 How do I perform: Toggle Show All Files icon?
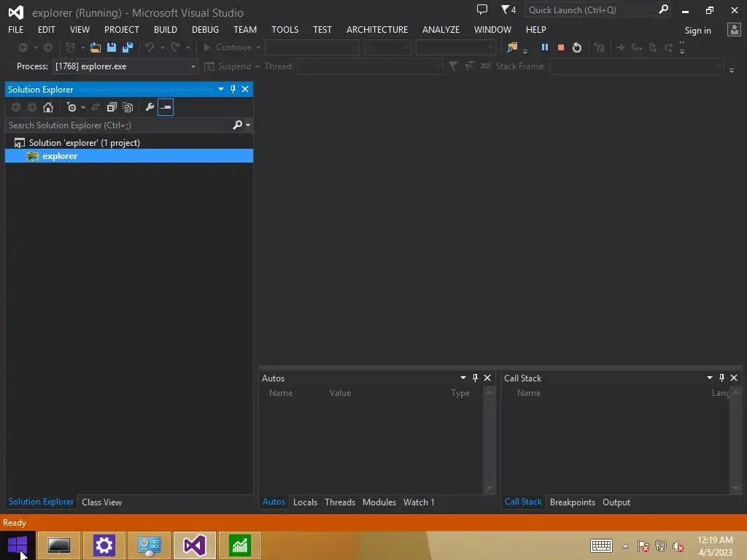click(x=128, y=107)
